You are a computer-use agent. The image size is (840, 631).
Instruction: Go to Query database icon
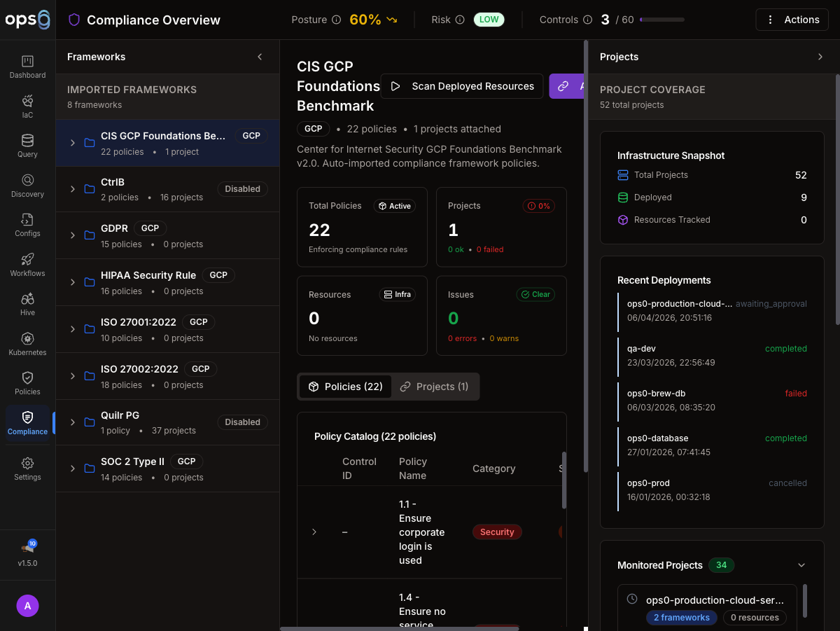tap(27, 141)
